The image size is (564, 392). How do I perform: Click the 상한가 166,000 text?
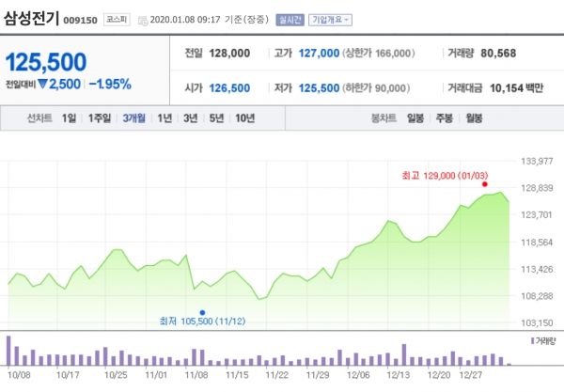point(379,54)
